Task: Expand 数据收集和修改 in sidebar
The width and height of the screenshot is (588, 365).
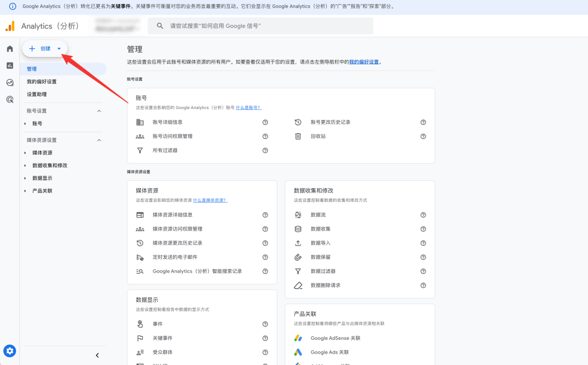Action: pyautogui.click(x=25, y=166)
